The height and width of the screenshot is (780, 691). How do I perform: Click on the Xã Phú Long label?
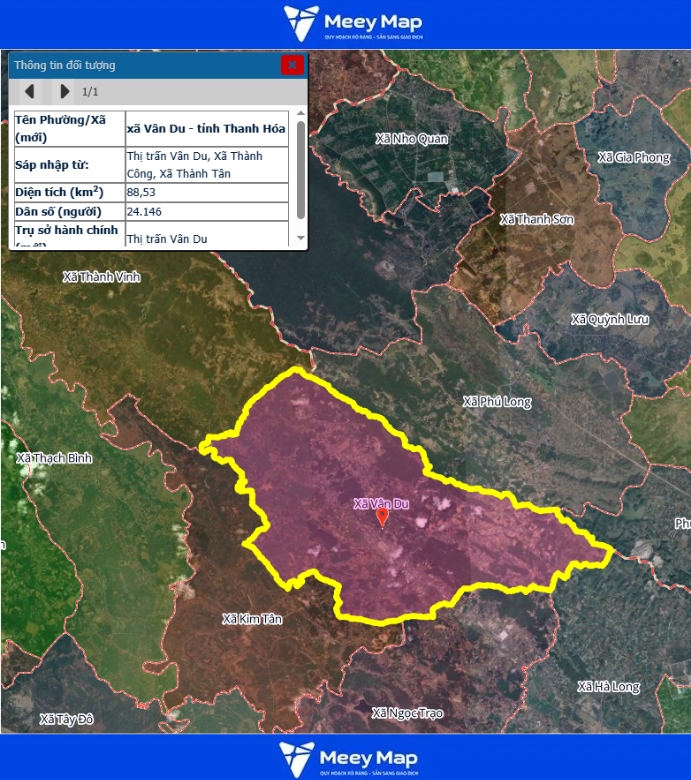coord(497,402)
